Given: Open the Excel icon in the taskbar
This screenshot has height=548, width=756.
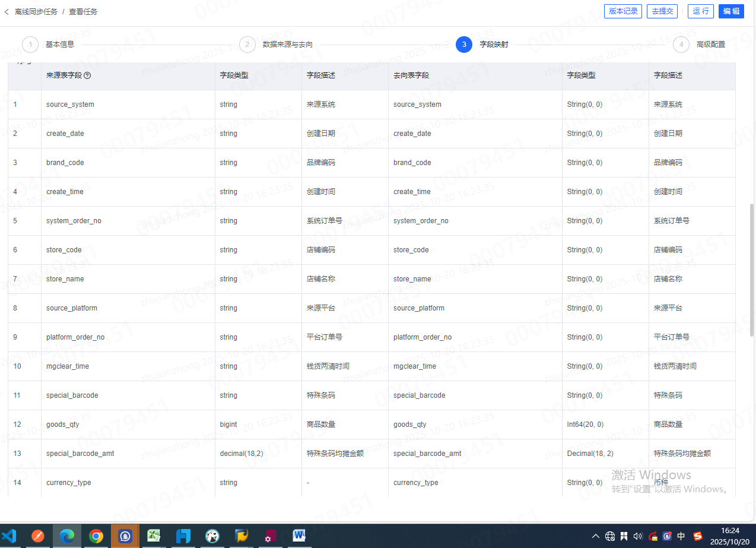Looking at the screenshot, I should (x=154, y=536).
